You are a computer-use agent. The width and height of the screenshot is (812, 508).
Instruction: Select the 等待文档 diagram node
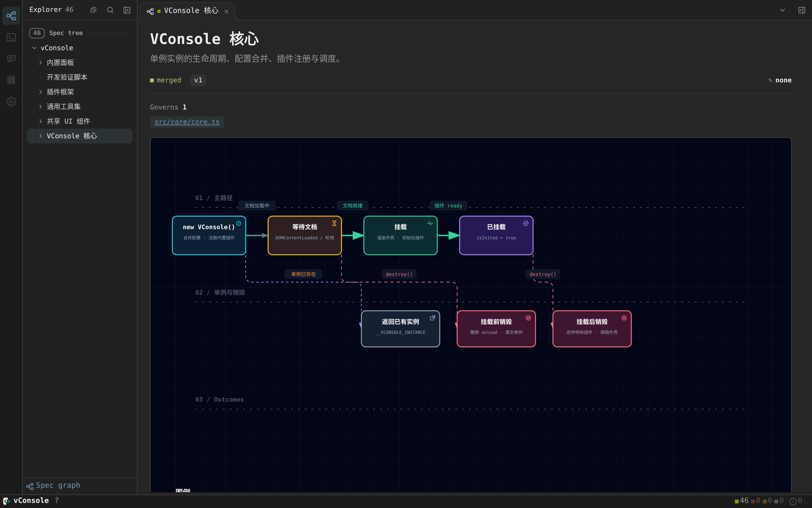(x=304, y=236)
